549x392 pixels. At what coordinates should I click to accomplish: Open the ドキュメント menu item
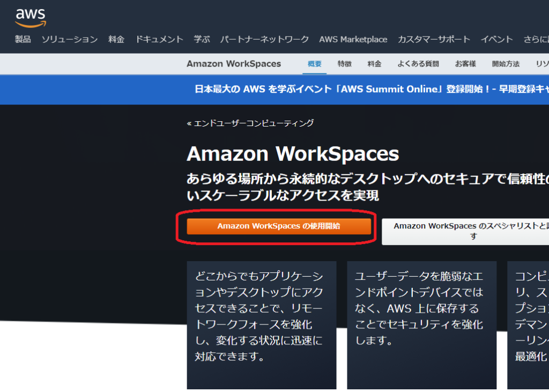(159, 39)
